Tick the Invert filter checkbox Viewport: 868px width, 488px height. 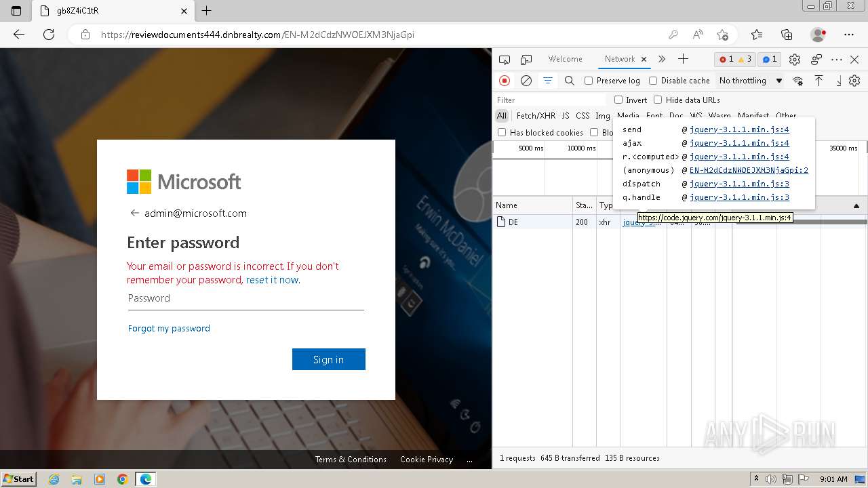(618, 100)
